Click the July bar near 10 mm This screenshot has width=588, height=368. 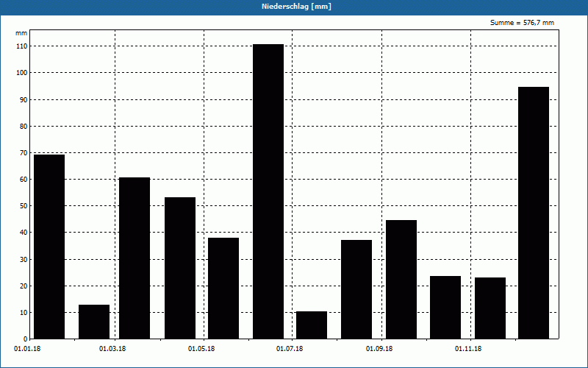pos(312,325)
